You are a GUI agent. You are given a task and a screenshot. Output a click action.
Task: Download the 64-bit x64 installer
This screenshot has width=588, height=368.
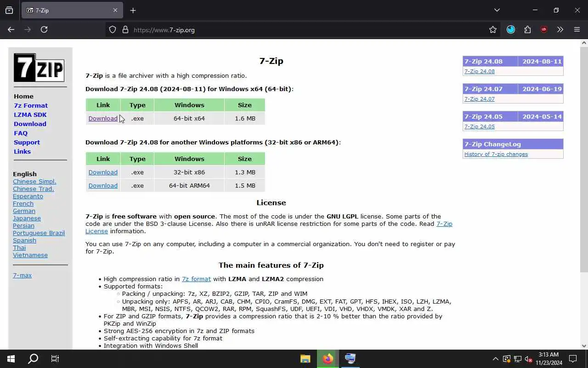(x=103, y=118)
